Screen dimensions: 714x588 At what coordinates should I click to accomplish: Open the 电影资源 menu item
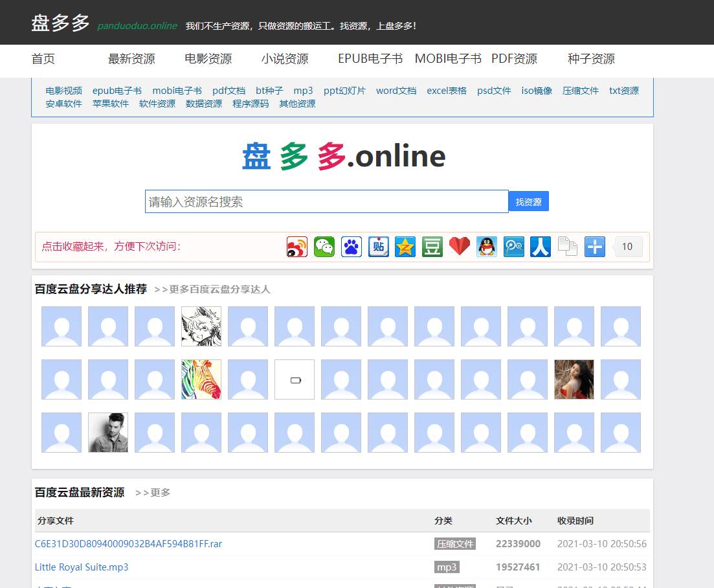point(208,60)
